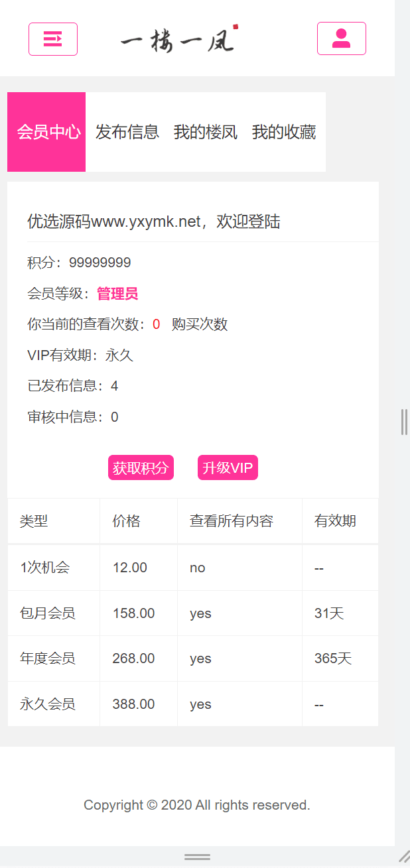The height and width of the screenshot is (868, 410).
Task: Select the 会员中心 tab
Action: coord(46,132)
